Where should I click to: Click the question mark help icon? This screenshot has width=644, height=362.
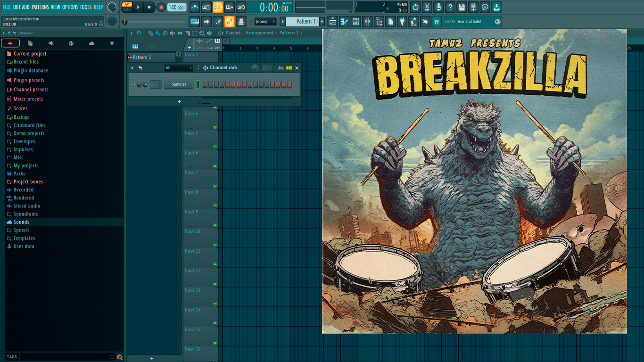(x=450, y=7)
